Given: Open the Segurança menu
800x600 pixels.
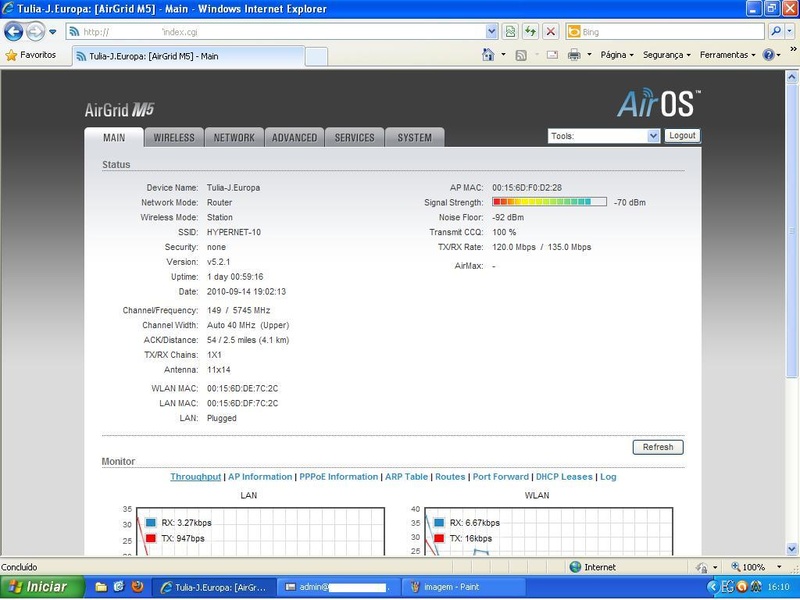Looking at the screenshot, I should [x=666, y=55].
